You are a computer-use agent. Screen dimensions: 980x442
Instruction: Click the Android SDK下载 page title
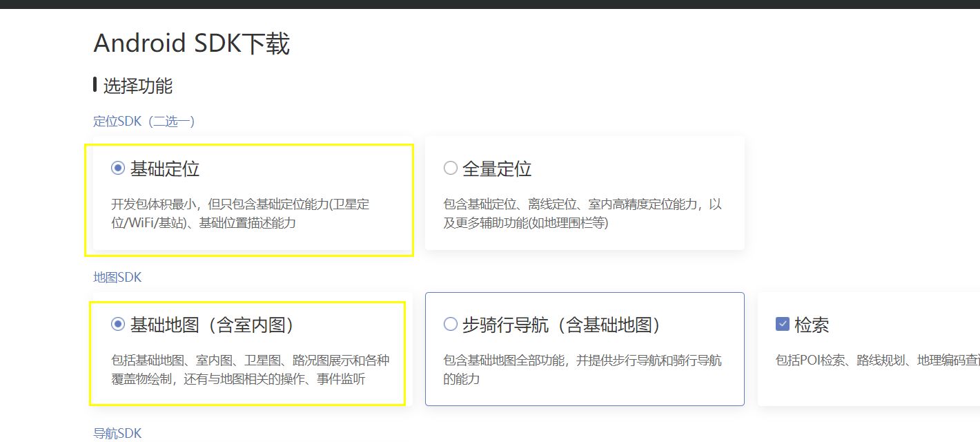click(192, 43)
